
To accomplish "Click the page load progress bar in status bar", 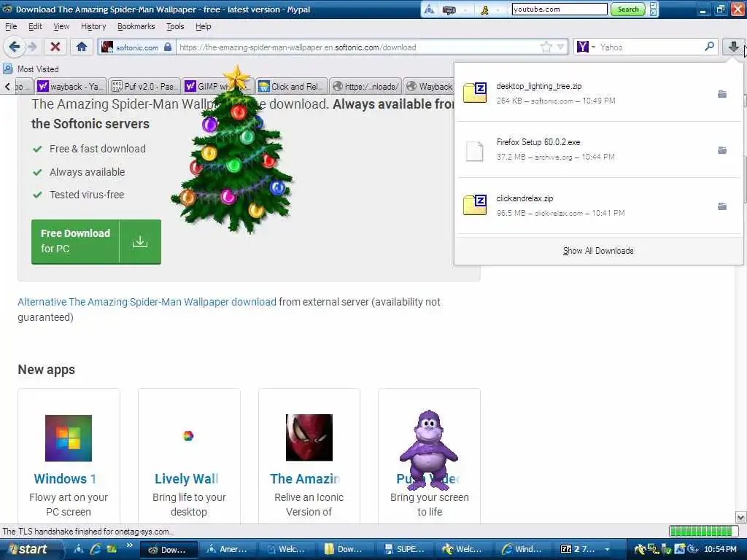I will coord(704,531).
